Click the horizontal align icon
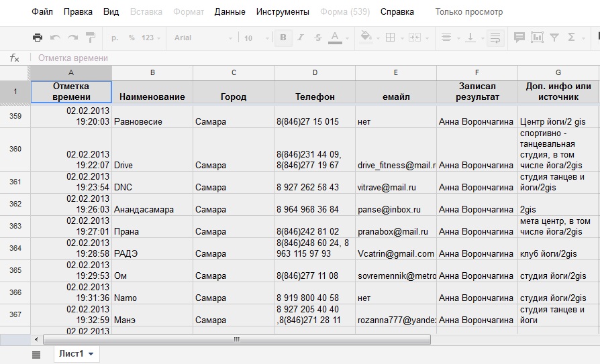This screenshot has height=364, width=600. (446, 37)
